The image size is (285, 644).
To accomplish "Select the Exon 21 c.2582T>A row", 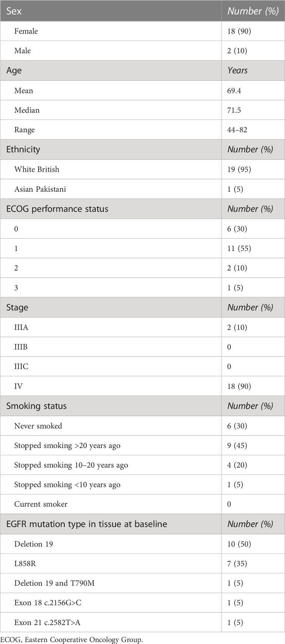I will (142, 623).
